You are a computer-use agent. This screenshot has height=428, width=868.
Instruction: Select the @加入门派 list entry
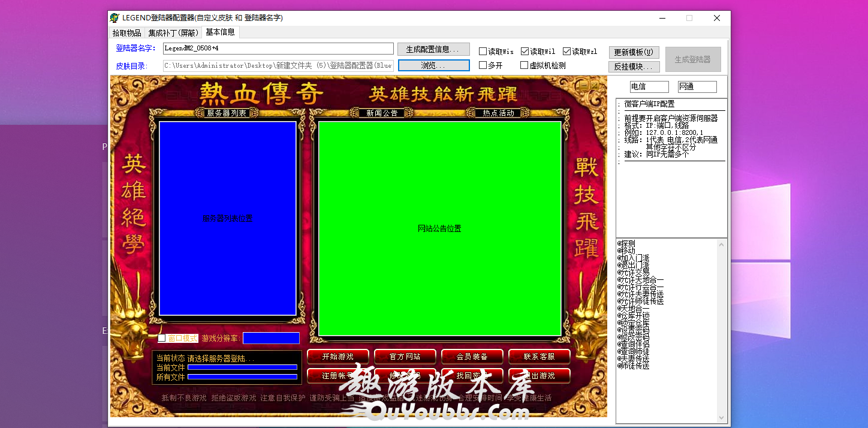click(633, 258)
